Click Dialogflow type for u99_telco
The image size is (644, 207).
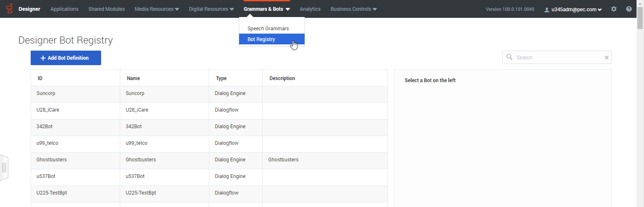pyautogui.click(x=227, y=143)
